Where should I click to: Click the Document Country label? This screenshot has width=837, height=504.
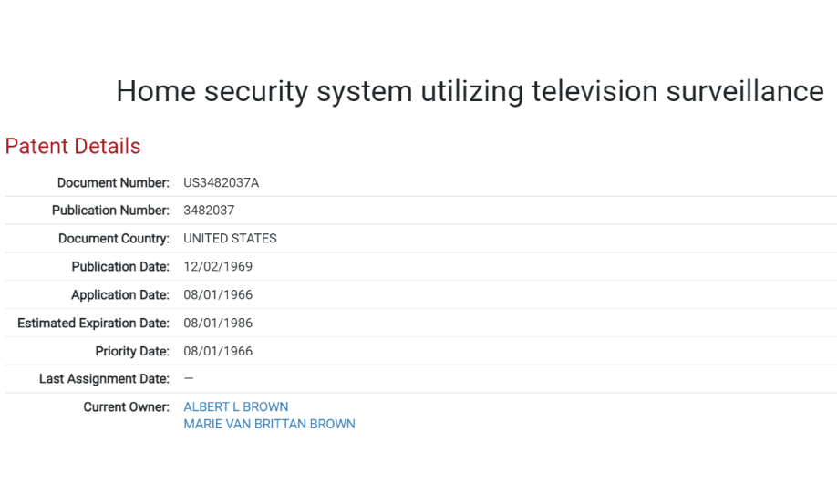[114, 239]
